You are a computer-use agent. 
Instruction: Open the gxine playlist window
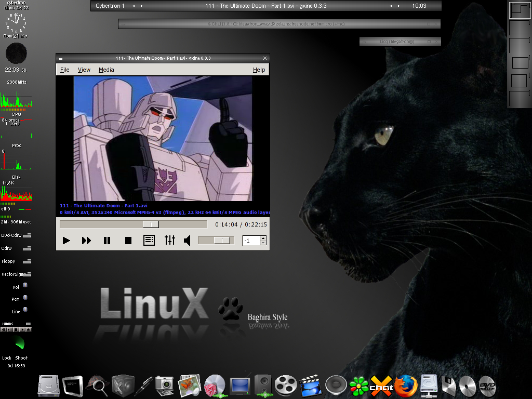tap(149, 240)
